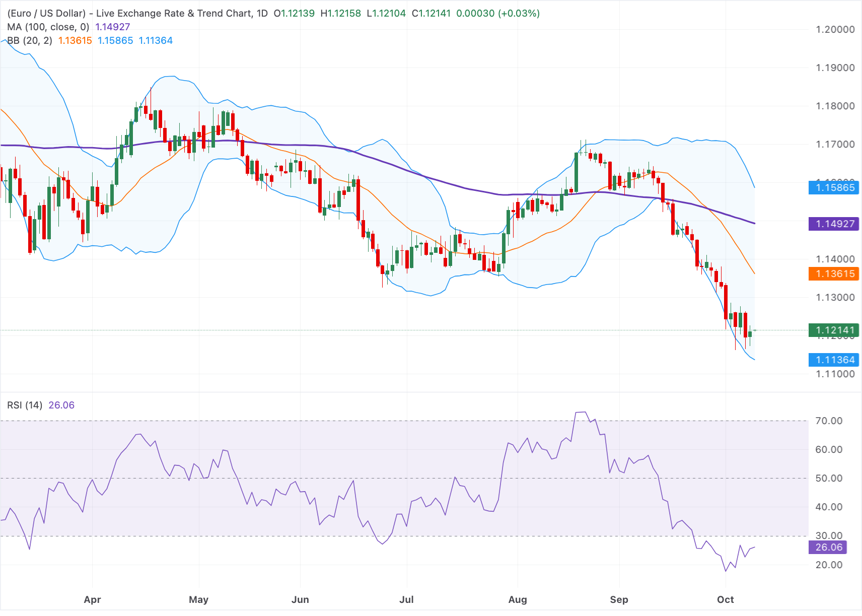Click the orange 1.13615 value in BB legend

coord(75,40)
